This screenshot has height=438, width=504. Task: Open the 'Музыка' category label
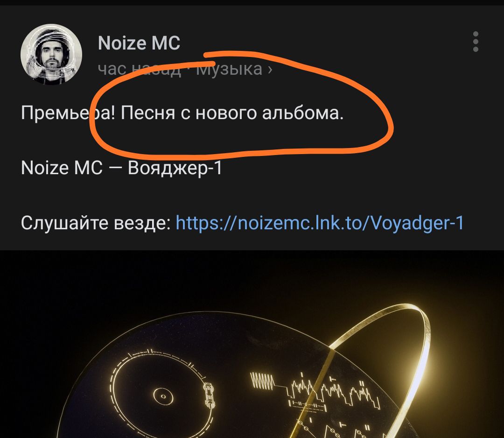pyautogui.click(x=229, y=69)
